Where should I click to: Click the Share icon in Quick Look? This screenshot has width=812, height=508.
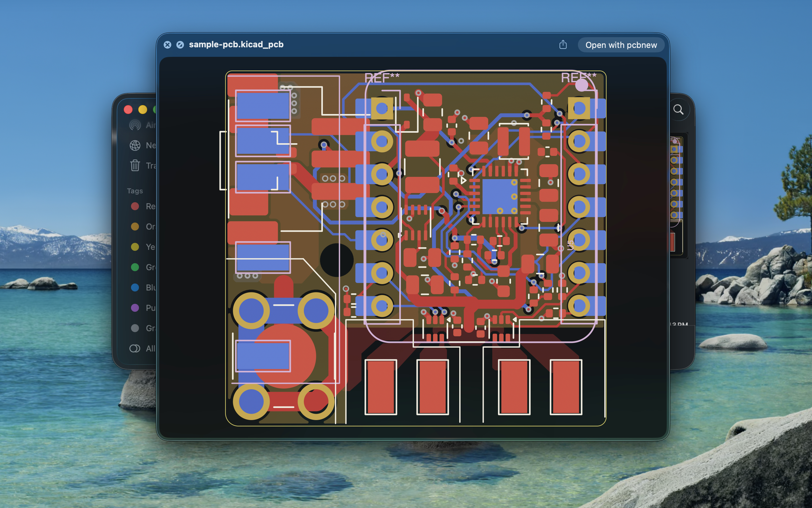[563, 45]
